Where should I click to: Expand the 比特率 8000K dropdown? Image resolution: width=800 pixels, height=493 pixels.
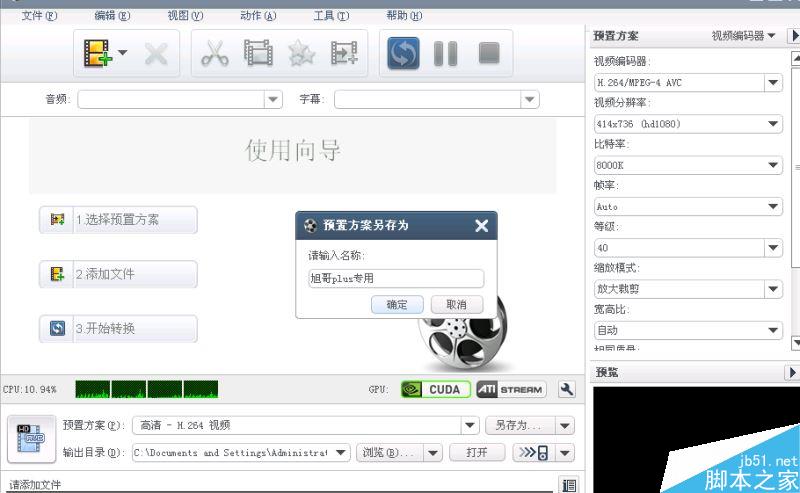[x=773, y=165]
